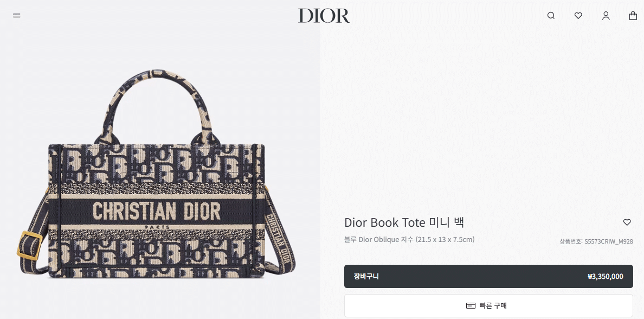
Task: Click CHRISTIAN DIOR lettering on the bag photo
Action: click(157, 211)
